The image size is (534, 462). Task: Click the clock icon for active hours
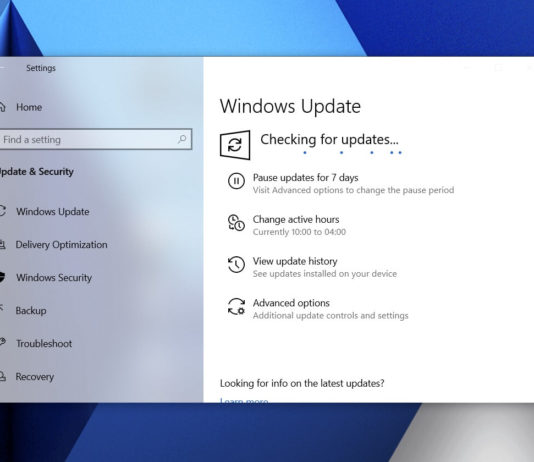click(x=236, y=223)
